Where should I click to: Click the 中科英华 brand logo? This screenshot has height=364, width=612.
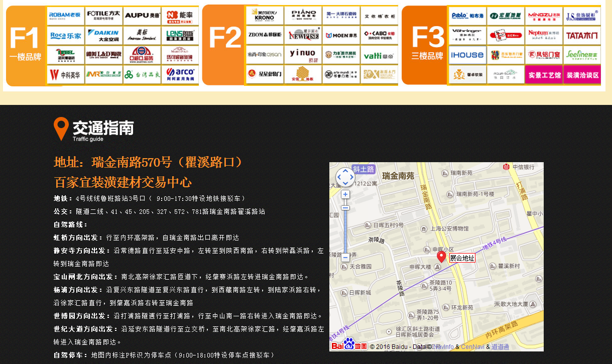click(x=65, y=74)
